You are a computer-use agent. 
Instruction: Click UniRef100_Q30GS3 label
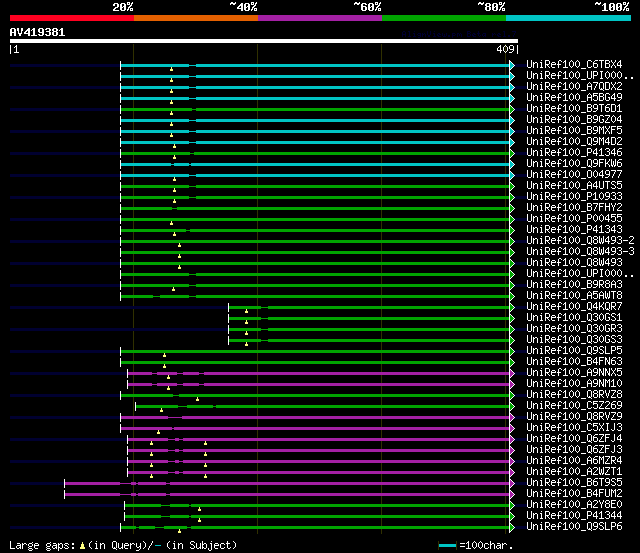574,340
